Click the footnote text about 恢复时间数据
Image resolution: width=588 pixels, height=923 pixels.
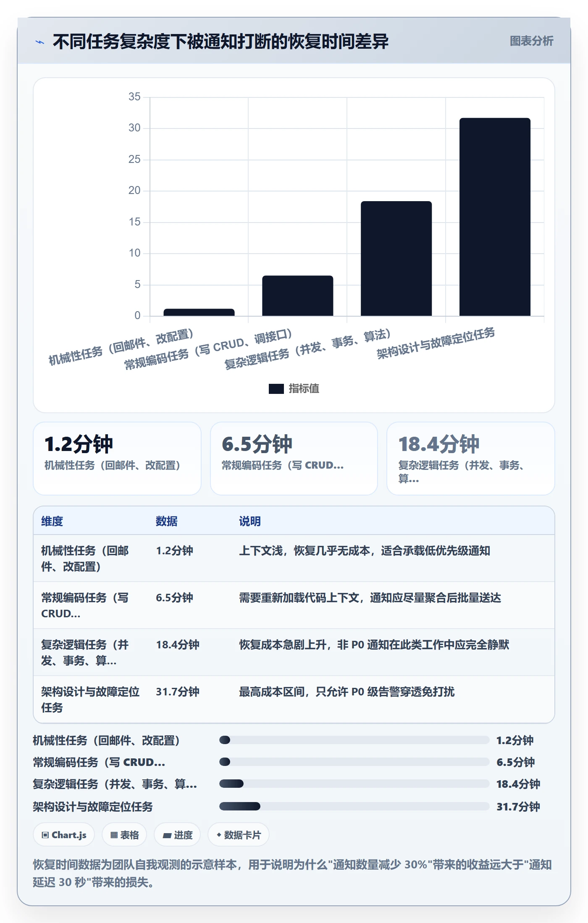(292, 873)
